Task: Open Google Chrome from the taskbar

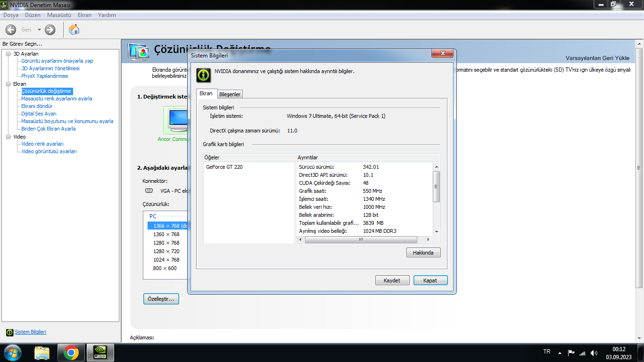Action: (71, 353)
